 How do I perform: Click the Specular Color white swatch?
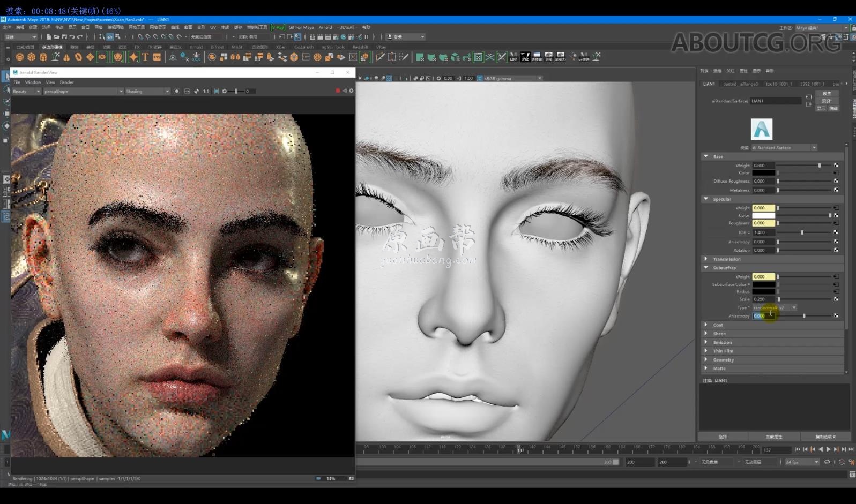pos(763,215)
